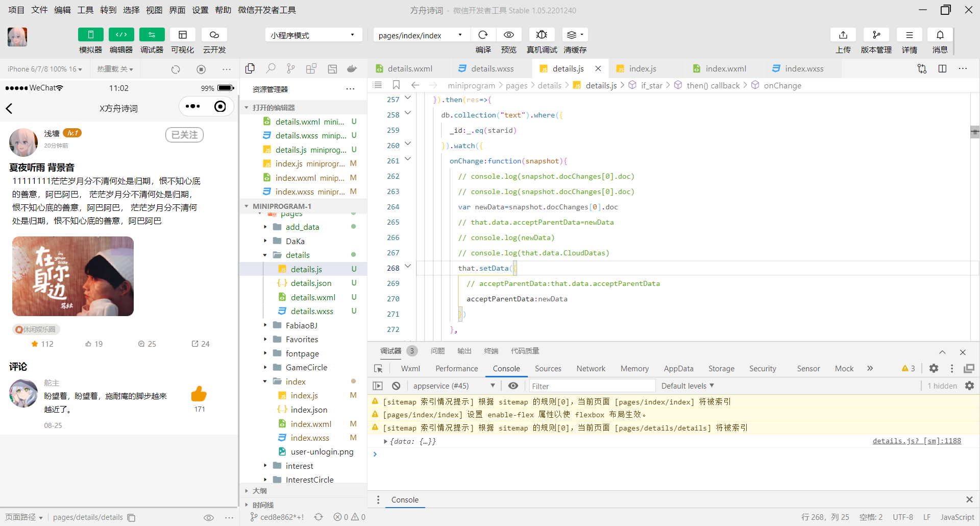Click the editor vertical scrollbar marker
980x526 pixels.
974,132
